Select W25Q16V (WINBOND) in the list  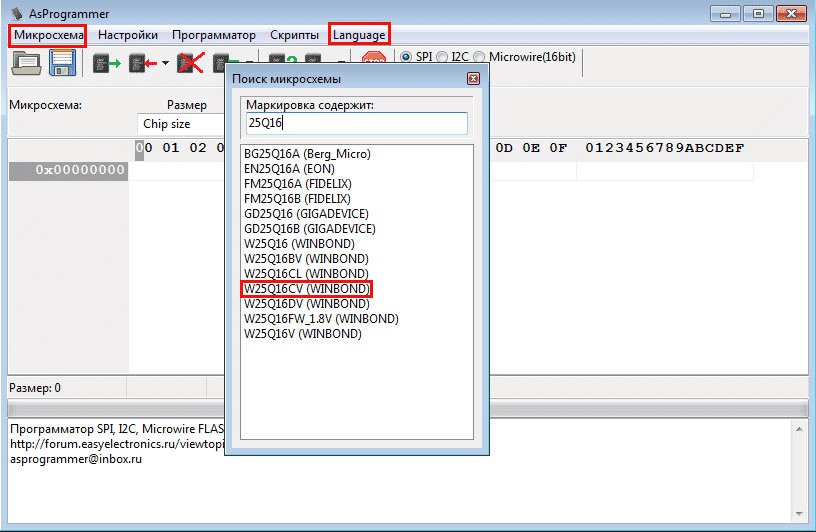(302, 334)
